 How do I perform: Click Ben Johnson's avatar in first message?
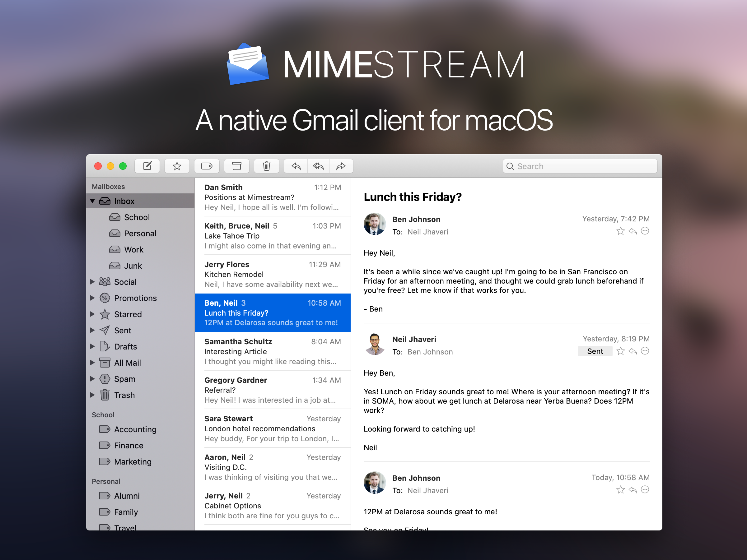coord(375,224)
